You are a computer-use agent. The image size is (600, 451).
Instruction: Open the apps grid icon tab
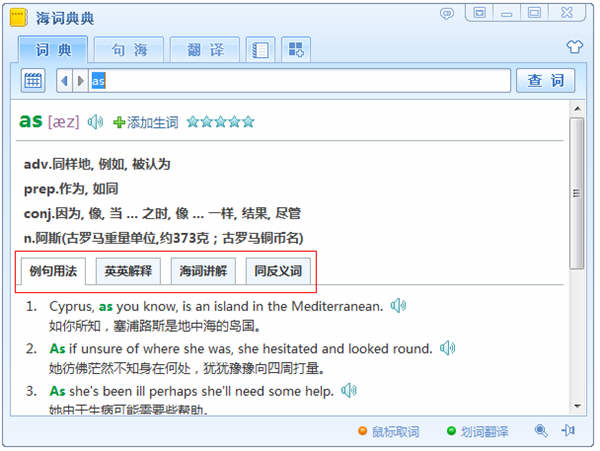[296, 50]
